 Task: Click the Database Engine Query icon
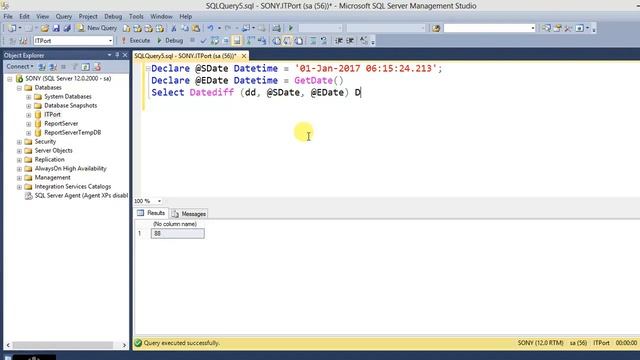click(x=127, y=28)
